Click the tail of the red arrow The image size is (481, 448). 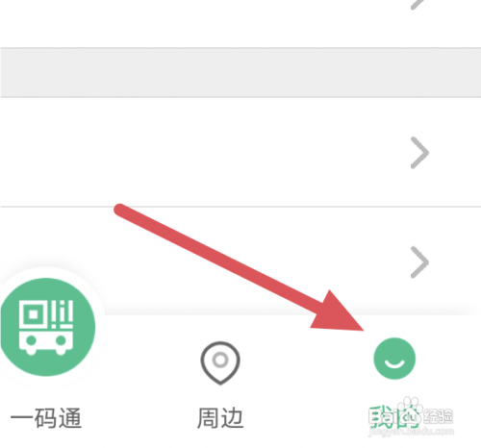120,210
